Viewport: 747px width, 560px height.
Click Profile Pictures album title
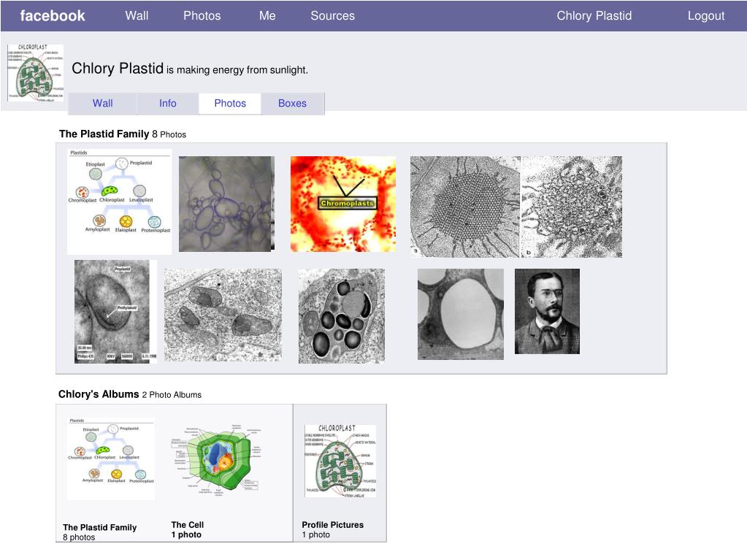tap(332, 525)
